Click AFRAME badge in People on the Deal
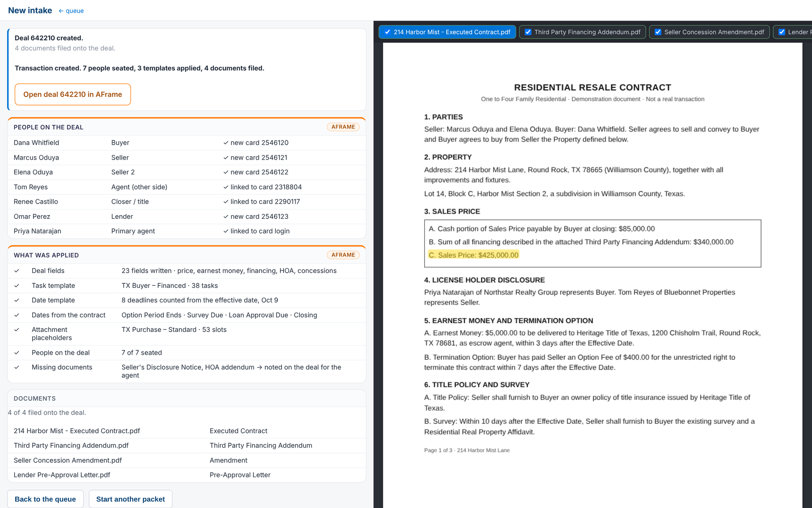This screenshot has width=812, height=508. 343,127
